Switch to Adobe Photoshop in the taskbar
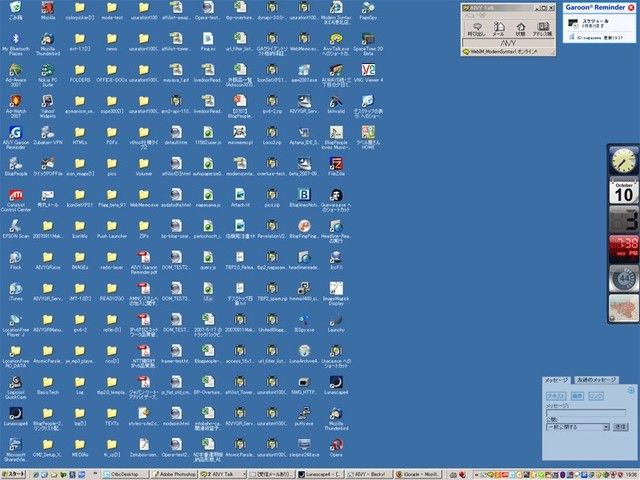The height and width of the screenshot is (480, 640). (173, 474)
